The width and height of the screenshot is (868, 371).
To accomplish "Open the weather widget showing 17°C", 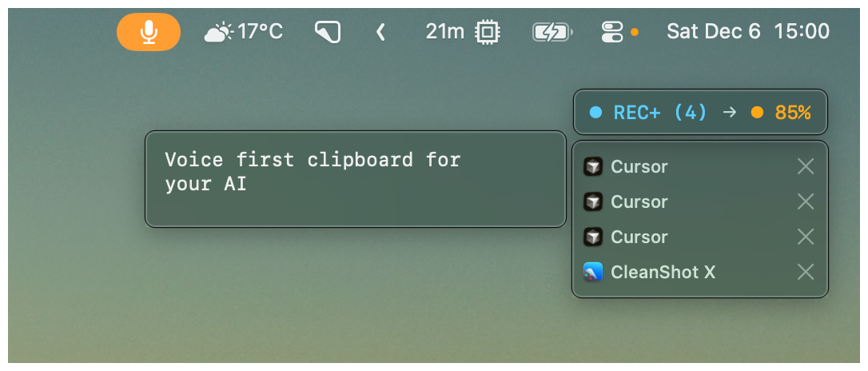I will (x=244, y=31).
